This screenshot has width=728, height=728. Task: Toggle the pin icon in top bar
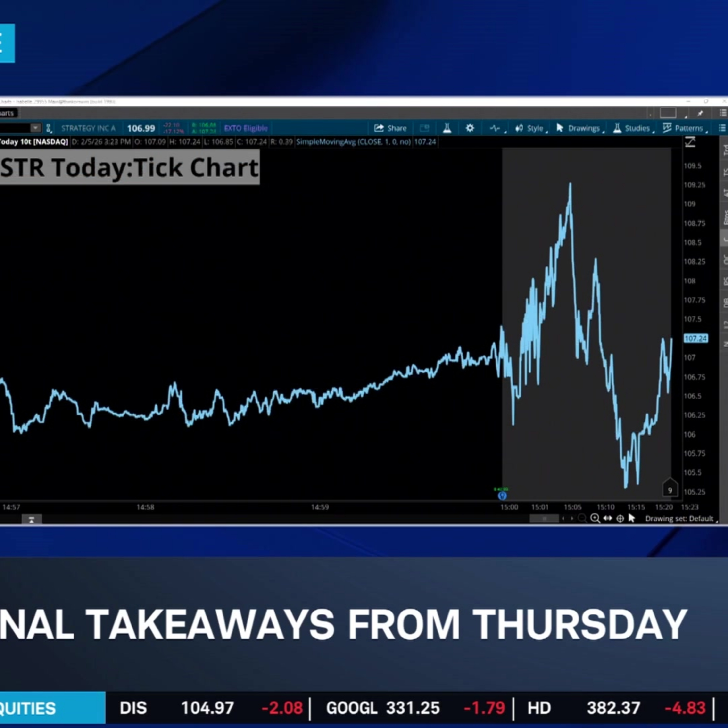[x=700, y=113]
